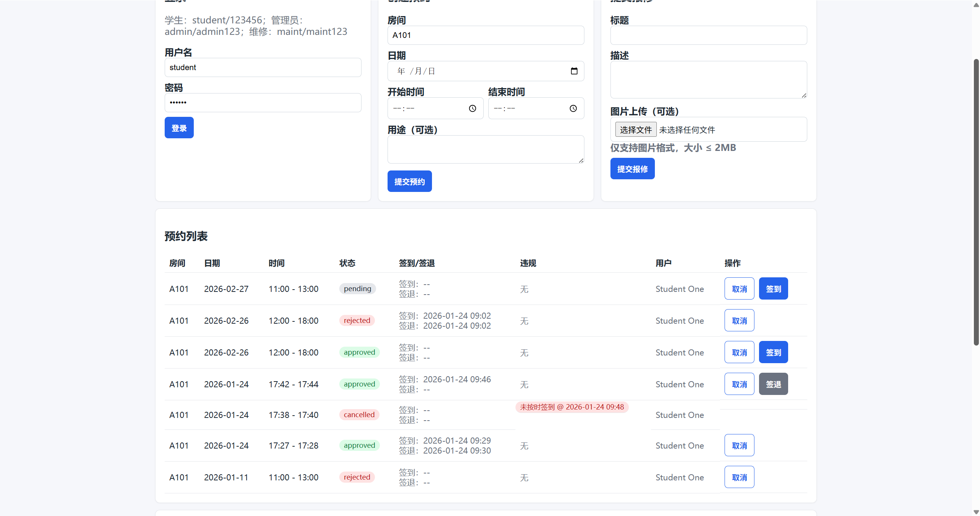Image resolution: width=980 pixels, height=516 pixels.
Task: Open the date picker calendar icon
Action: coord(574,71)
